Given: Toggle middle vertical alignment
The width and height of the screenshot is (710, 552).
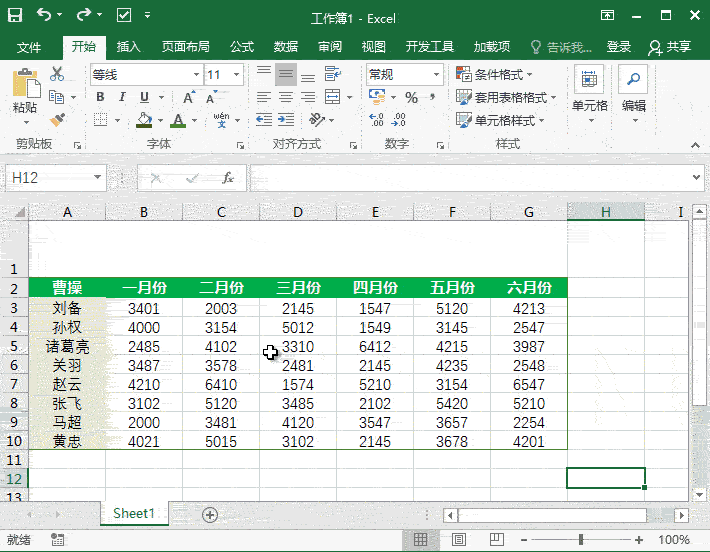Looking at the screenshot, I should coord(286,74).
